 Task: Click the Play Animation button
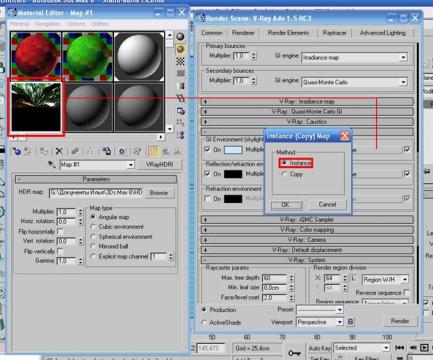(x=424, y=348)
